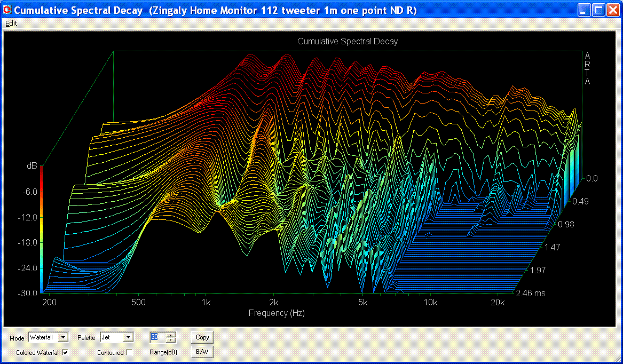
Task: Close the Cumulative Spectral Decay window
Action: pyautogui.click(x=612, y=10)
